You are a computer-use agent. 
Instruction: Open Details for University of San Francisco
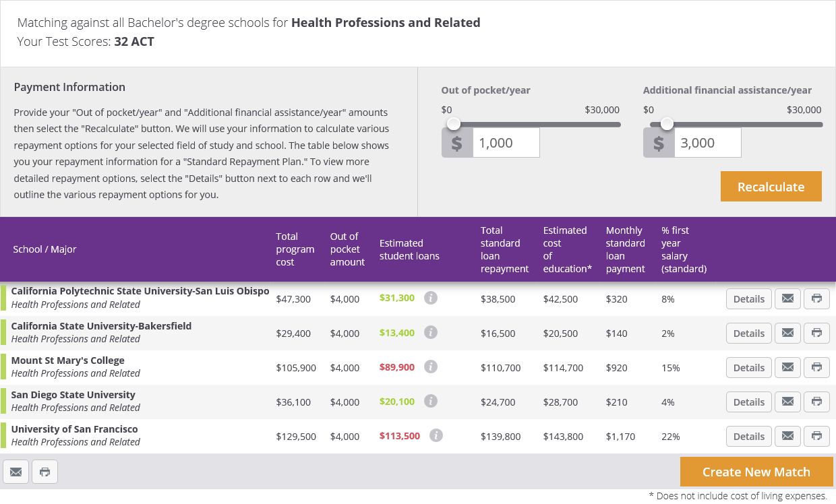click(748, 436)
